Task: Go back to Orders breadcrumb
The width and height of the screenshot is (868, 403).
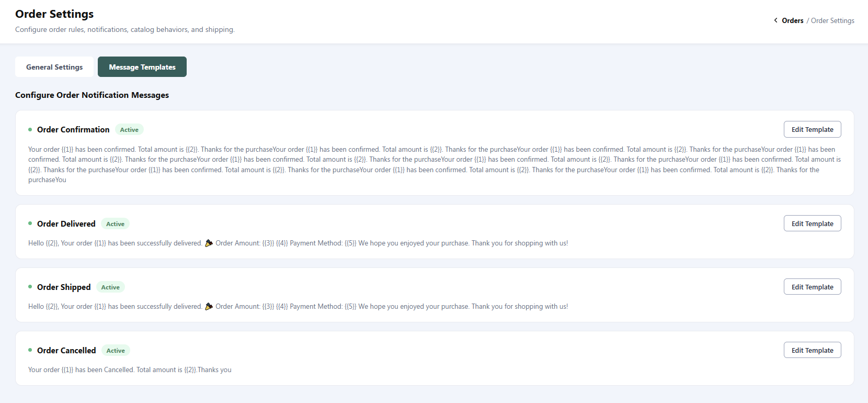Action: coord(792,20)
